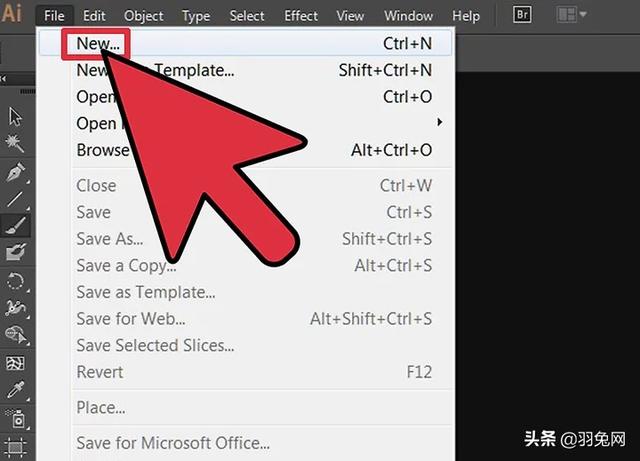Choose New from Template... entry

pos(246,70)
